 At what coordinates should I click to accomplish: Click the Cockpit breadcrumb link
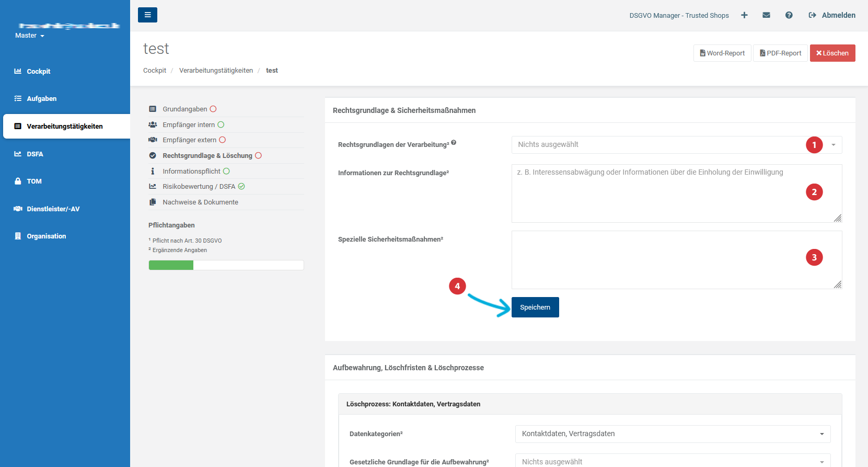(155, 70)
